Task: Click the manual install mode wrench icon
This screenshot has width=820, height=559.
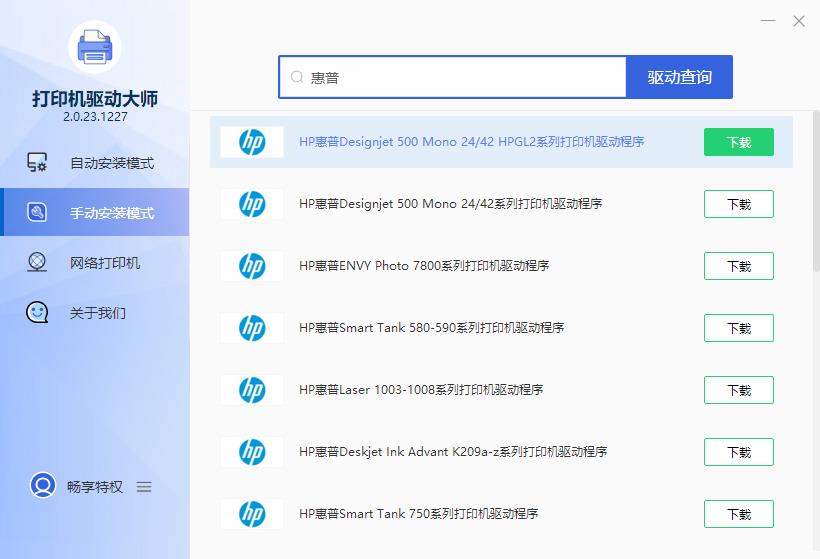Action: [37, 212]
